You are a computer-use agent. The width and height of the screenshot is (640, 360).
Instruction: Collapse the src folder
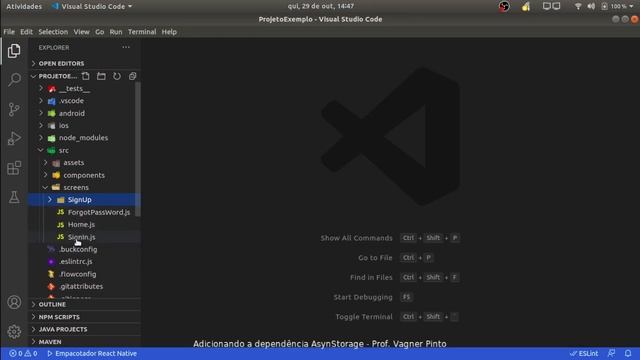pos(84,151)
